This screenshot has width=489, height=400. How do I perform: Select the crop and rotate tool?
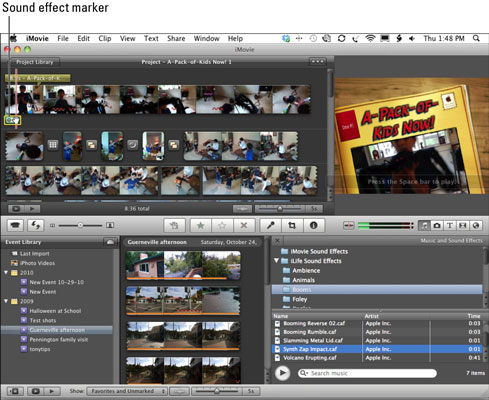[292, 225]
